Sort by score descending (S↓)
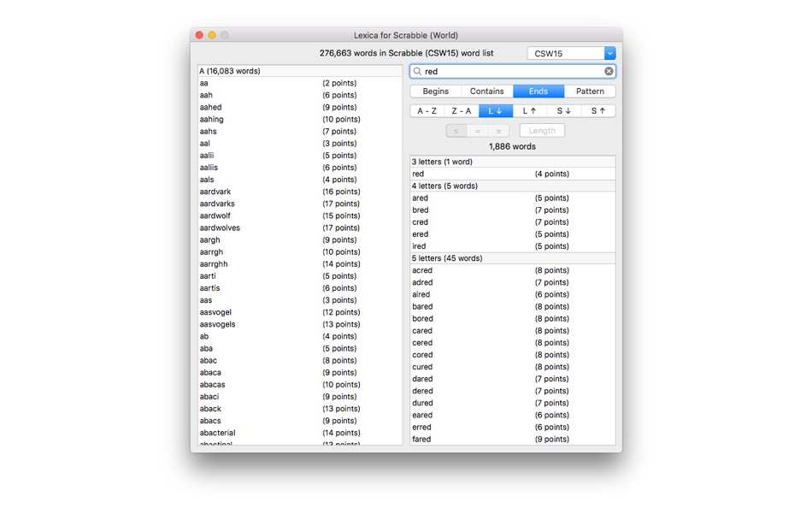The image size is (812, 508). pyautogui.click(x=564, y=111)
